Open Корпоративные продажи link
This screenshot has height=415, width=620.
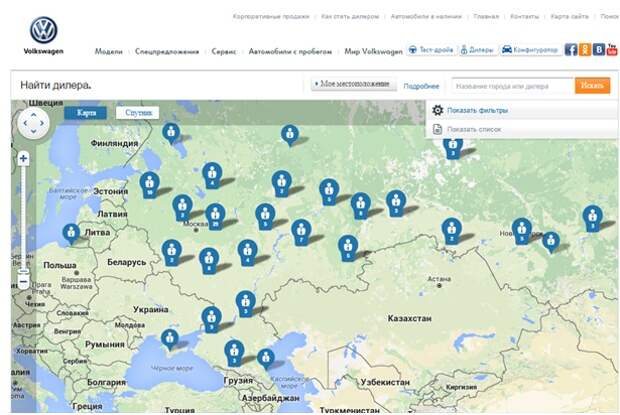(x=271, y=17)
